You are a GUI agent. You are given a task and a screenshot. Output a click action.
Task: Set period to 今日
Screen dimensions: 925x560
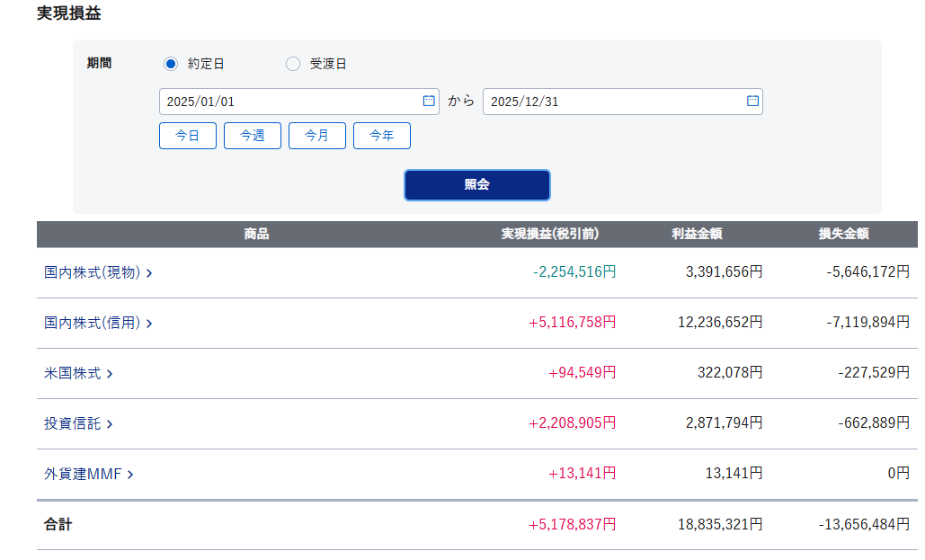click(188, 136)
